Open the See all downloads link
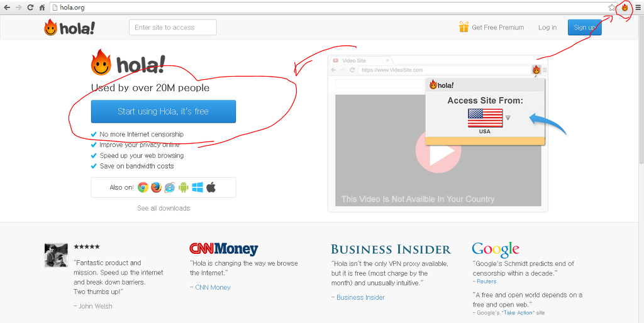 tap(164, 208)
